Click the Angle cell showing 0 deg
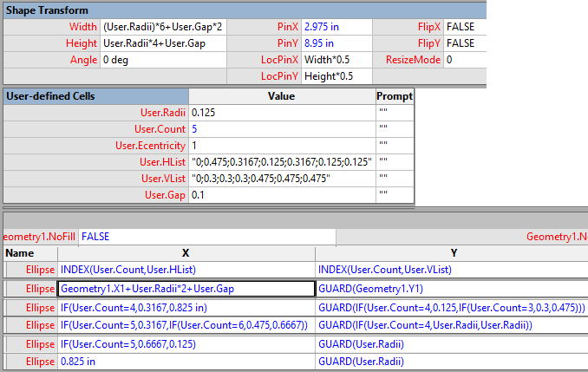This screenshot has width=588, height=372. [x=163, y=60]
